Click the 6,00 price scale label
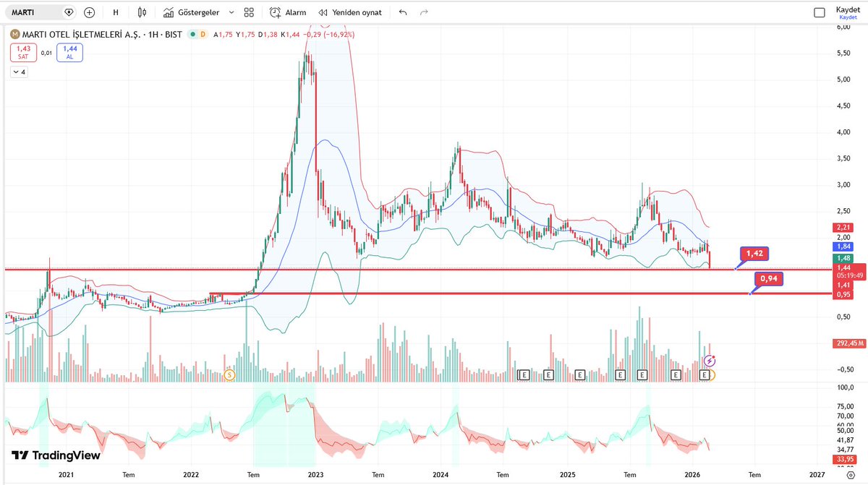Screen dimensions: 868x485 coord(843,27)
